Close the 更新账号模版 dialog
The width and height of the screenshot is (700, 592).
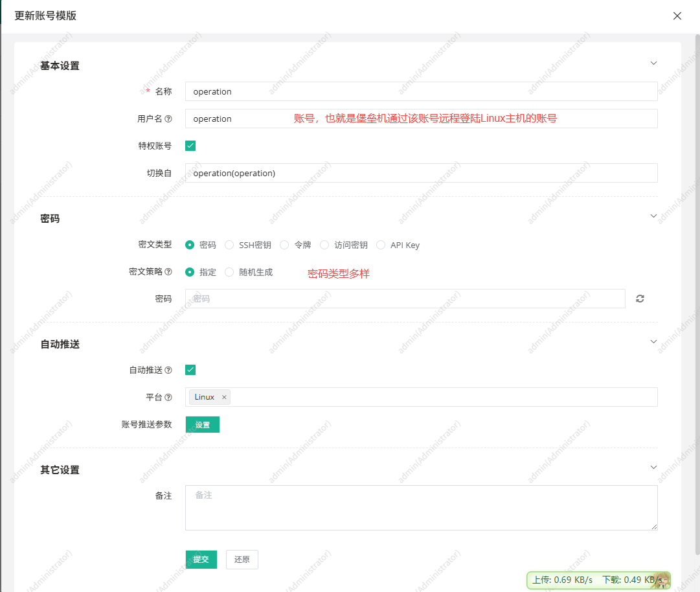click(677, 16)
